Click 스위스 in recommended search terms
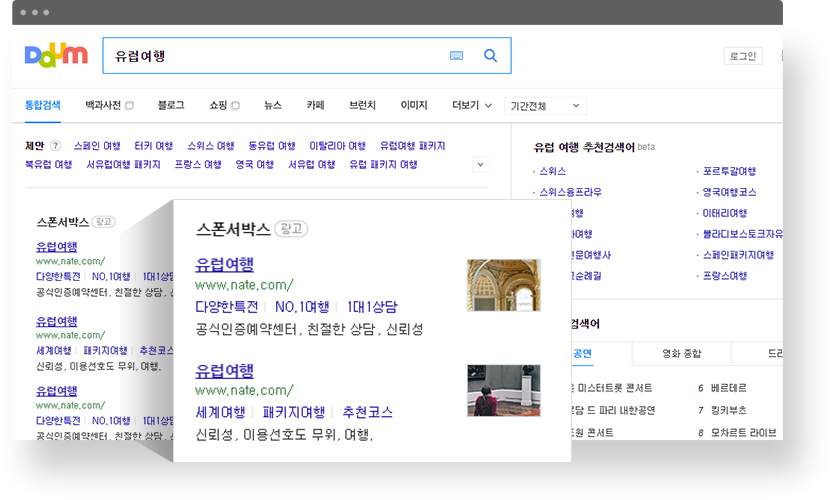The height and width of the screenshot is (500, 831). point(553,171)
